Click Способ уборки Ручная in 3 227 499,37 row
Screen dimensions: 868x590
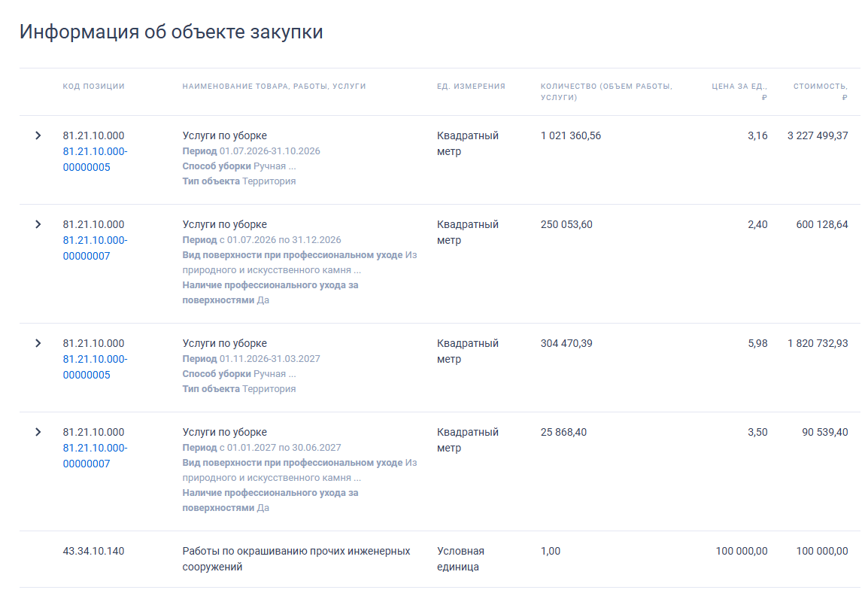pyautogui.click(x=239, y=166)
